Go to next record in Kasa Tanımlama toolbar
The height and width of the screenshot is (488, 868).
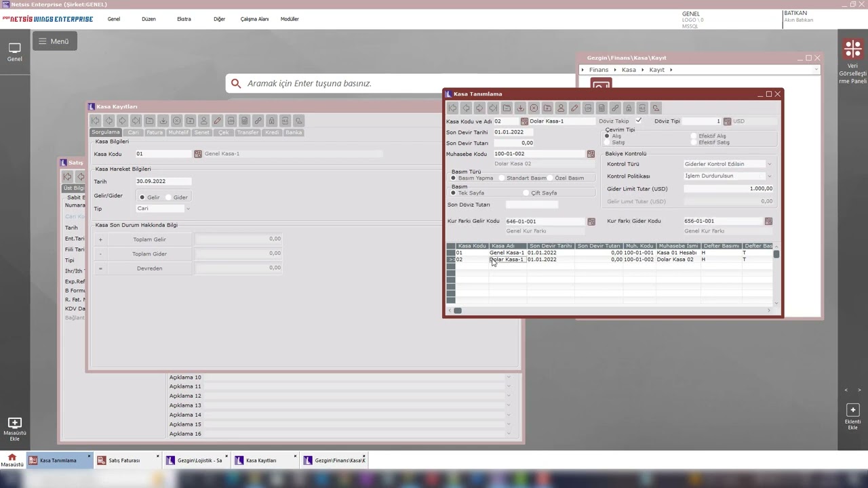pyautogui.click(x=479, y=108)
